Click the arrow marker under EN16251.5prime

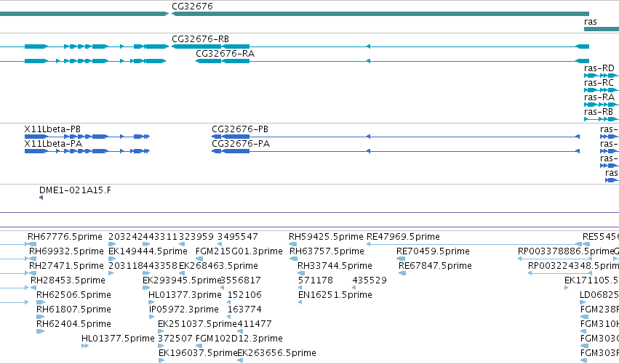[300, 302]
